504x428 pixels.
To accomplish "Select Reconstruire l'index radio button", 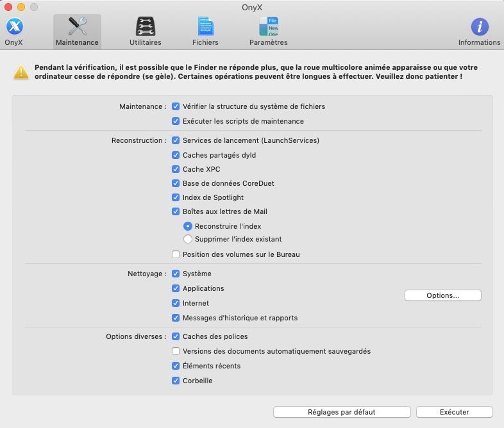I will (188, 226).
